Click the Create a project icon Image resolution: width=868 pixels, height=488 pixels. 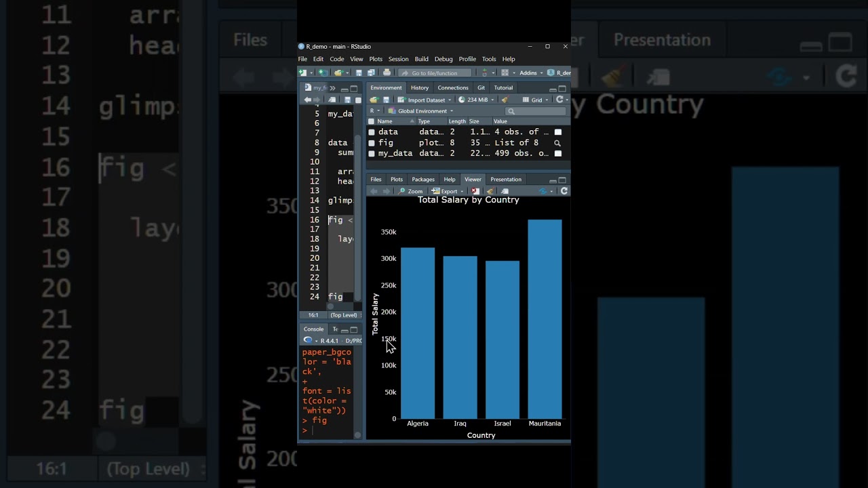tap(323, 73)
